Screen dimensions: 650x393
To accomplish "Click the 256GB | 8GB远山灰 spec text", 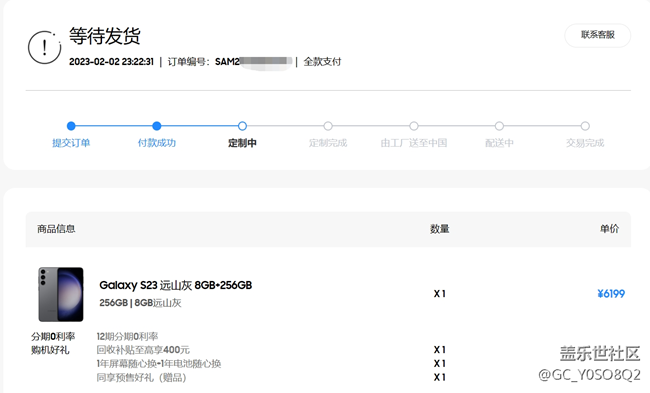I will tap(140, 303).
